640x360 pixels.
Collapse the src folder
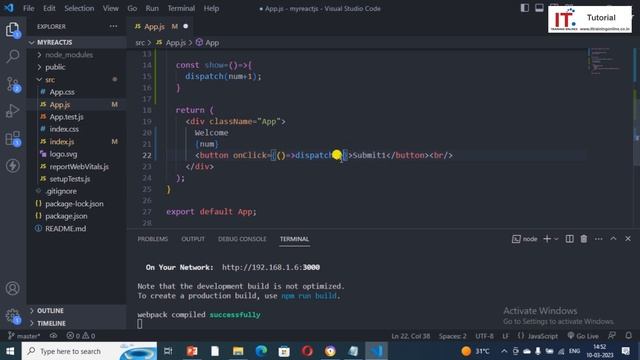(x=77, y=80)
